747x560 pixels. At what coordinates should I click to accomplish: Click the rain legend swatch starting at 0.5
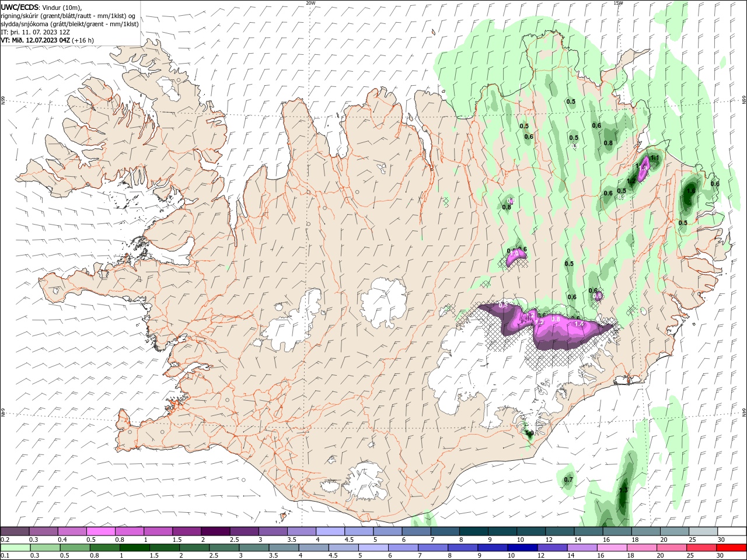75,547
